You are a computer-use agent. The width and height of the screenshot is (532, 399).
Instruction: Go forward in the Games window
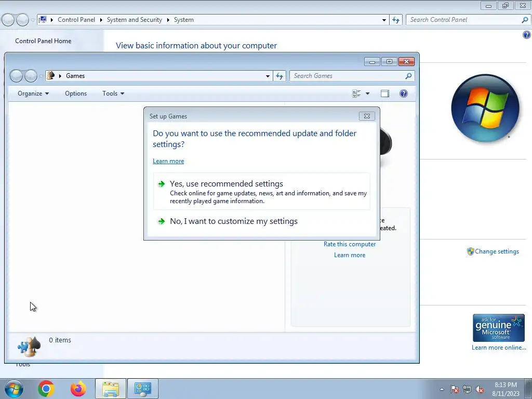(31, 76)
